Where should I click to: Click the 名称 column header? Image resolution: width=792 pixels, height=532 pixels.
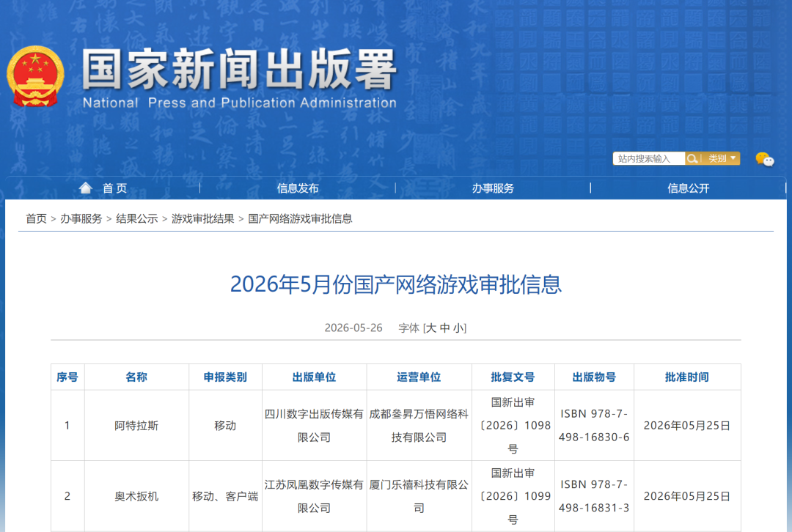(136, 377)
